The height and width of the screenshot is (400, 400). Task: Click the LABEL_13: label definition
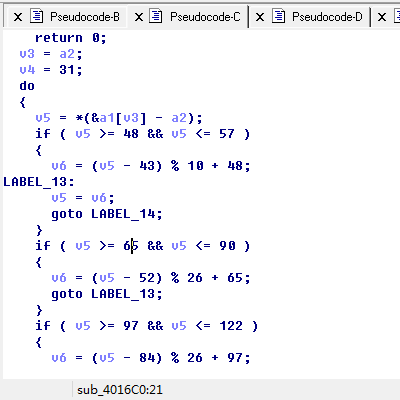[39, 182]
